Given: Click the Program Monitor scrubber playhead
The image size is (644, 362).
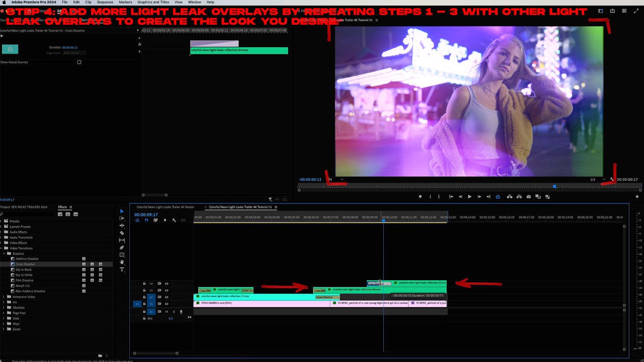Looking at the screenshot, I should (554, 186).
